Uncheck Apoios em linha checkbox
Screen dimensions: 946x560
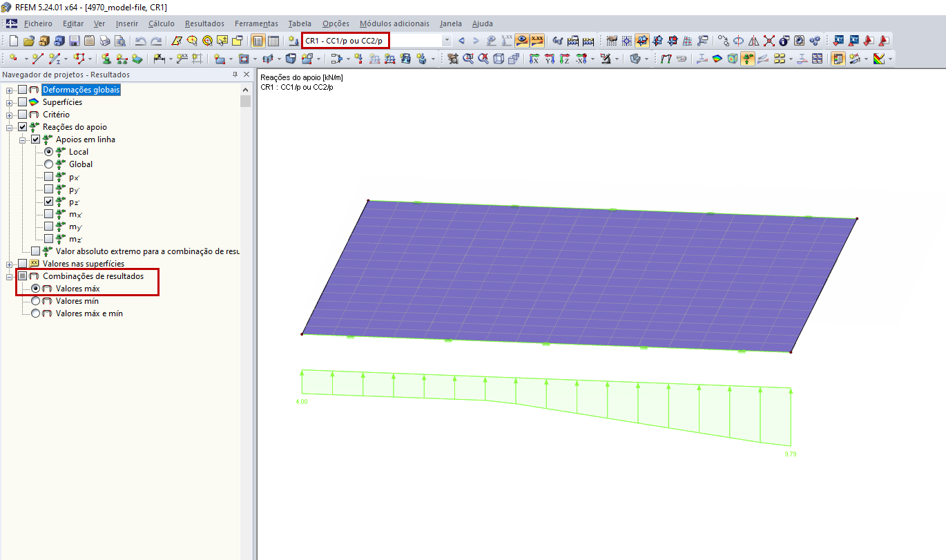pyautogui.click(x=36, y=139)
